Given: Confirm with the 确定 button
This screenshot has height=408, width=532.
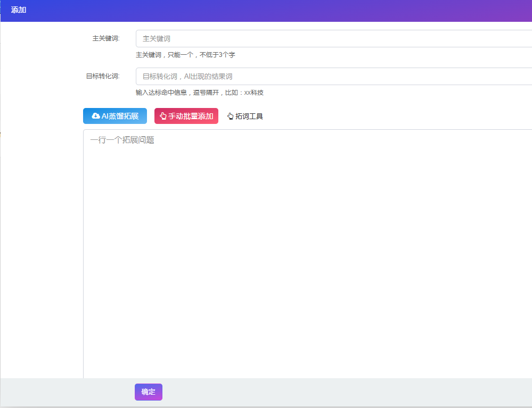Looking at the screenshot, I should 149,392.
